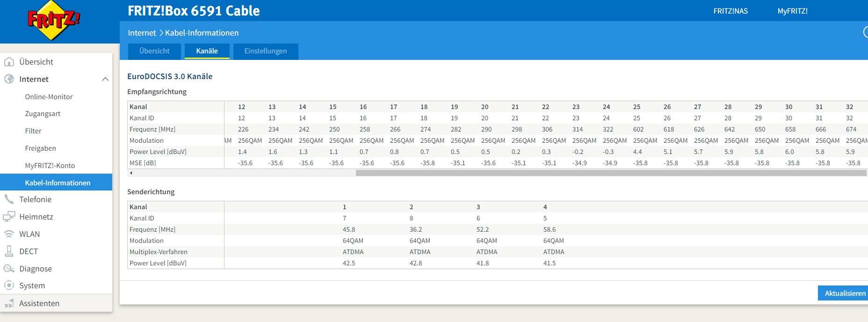Open the Einstellungen tab
Screen dimensions: 868x322
coord(265,51)
